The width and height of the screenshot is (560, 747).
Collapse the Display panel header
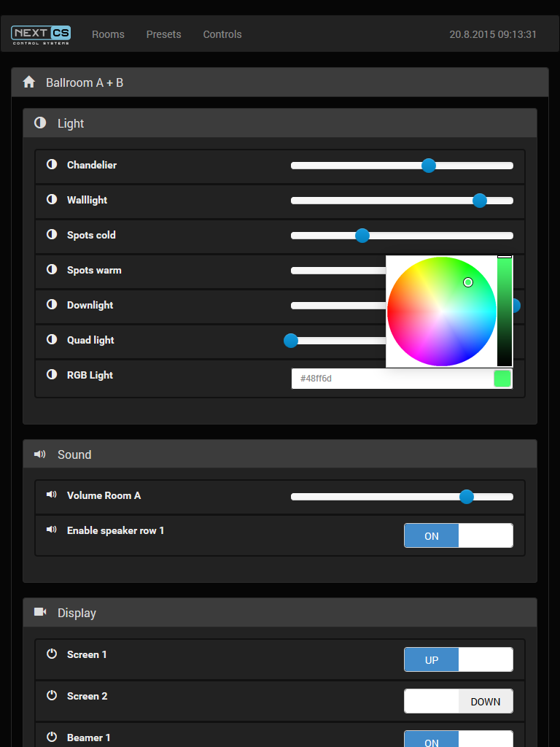click(x=280, y=613)
